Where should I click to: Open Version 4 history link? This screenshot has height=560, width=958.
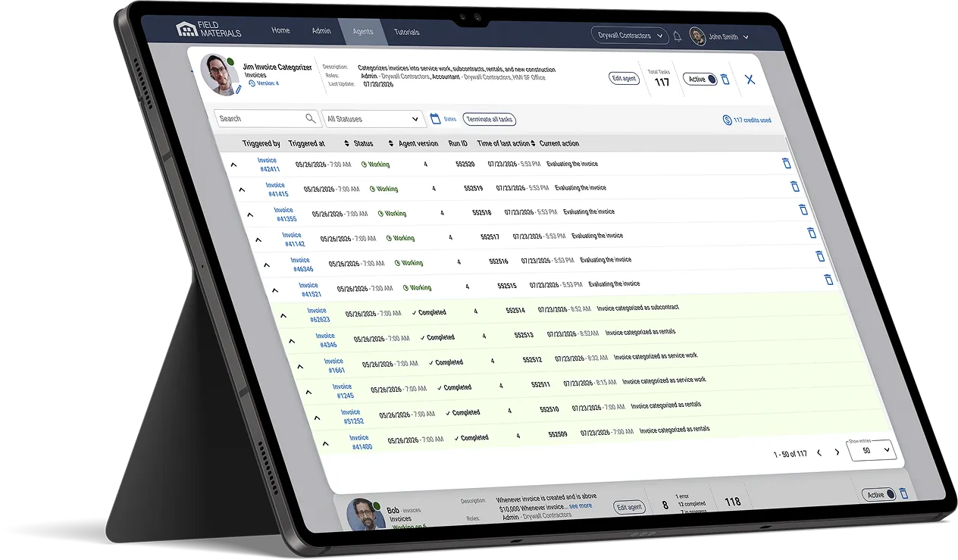tap(263, 83)
